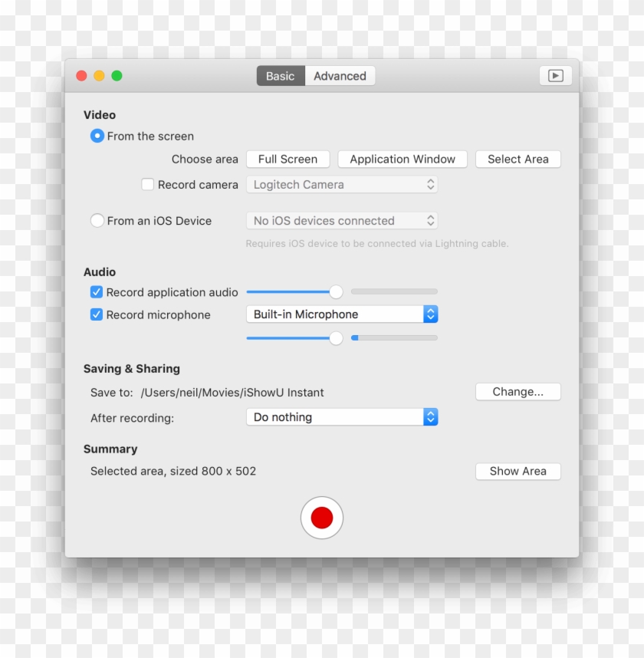Choose Application Window as capture area
This screenshot has height=658, width=644.
[402, 159]
